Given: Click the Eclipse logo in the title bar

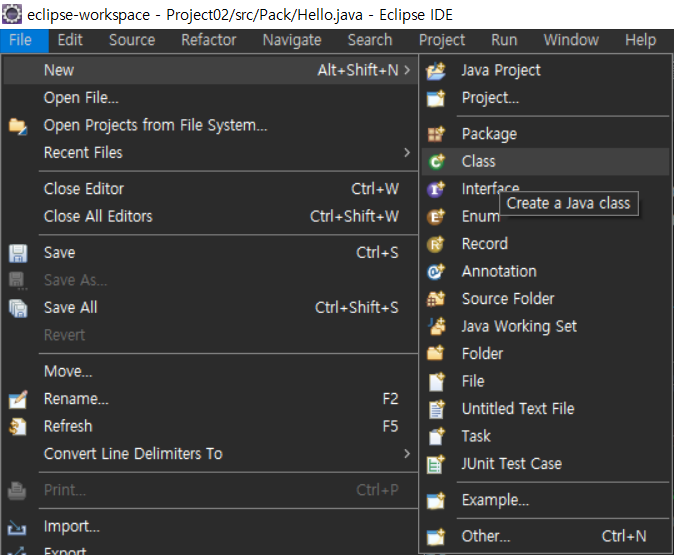Looking at the screenshot, I should (12, 14).
